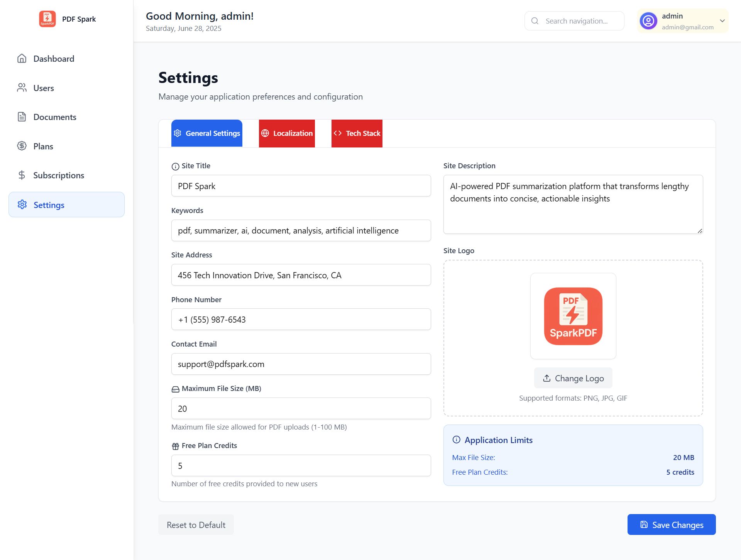Click the magnifier icon in search box
Screen dimensions: 741x560
click(535, 21)
